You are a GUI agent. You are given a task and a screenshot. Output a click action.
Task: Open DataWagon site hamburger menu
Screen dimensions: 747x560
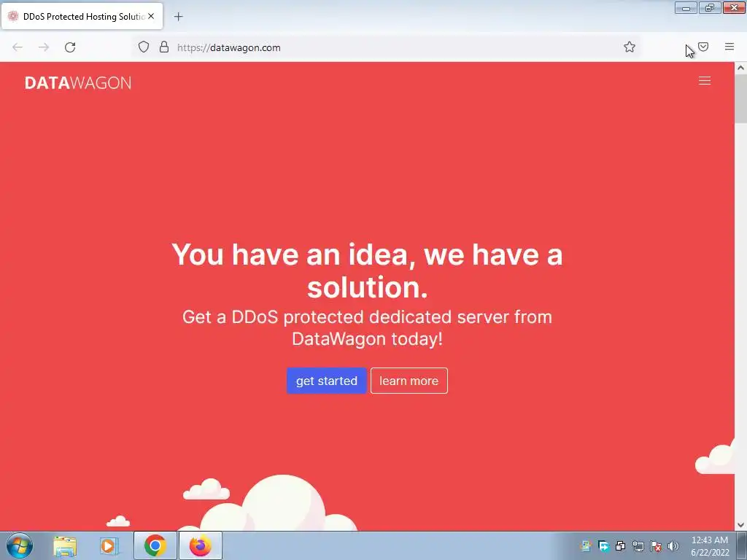705,81
